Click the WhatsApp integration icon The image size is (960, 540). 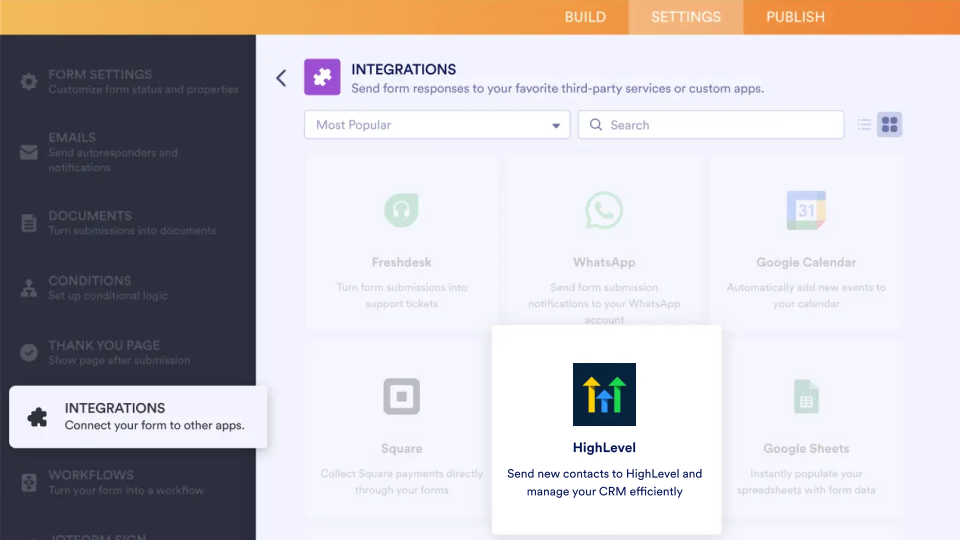pos(604,211)
